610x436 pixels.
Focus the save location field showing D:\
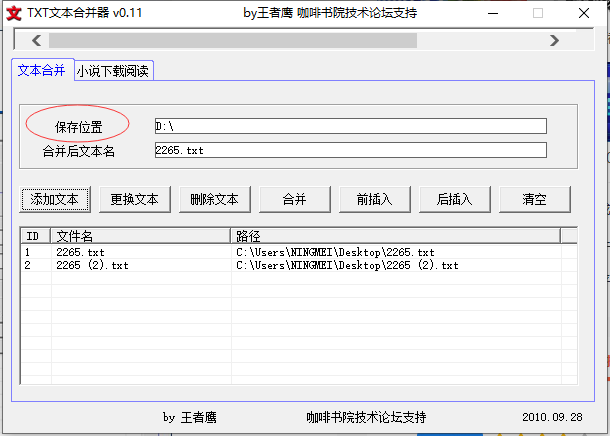(x=351, y=126)
